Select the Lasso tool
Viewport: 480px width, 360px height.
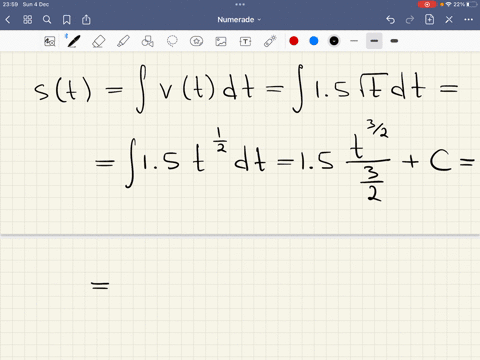click(172, 41)
